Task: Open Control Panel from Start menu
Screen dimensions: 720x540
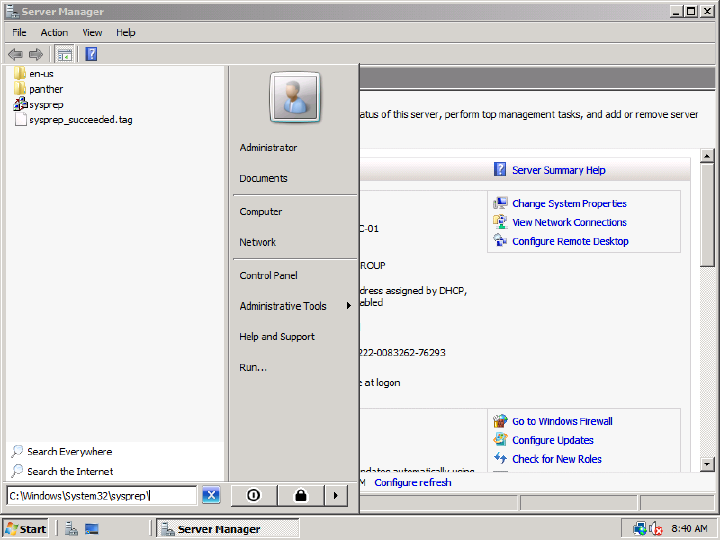Action: [x=268, y=276]
